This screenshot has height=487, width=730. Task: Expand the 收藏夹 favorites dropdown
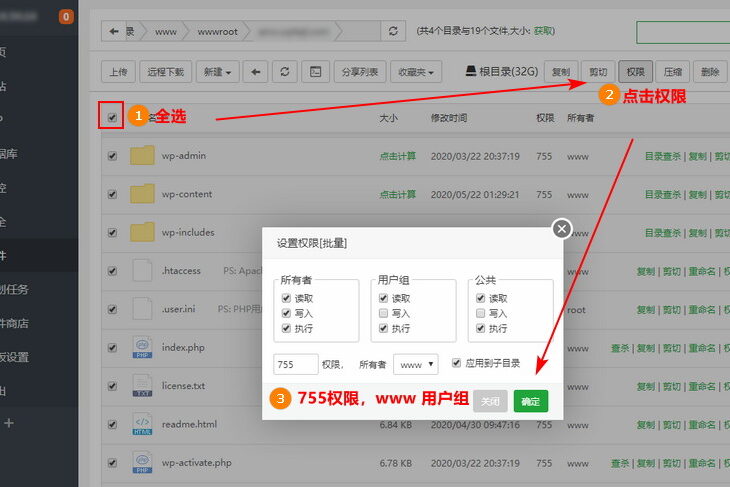click(x=417, y=72)
